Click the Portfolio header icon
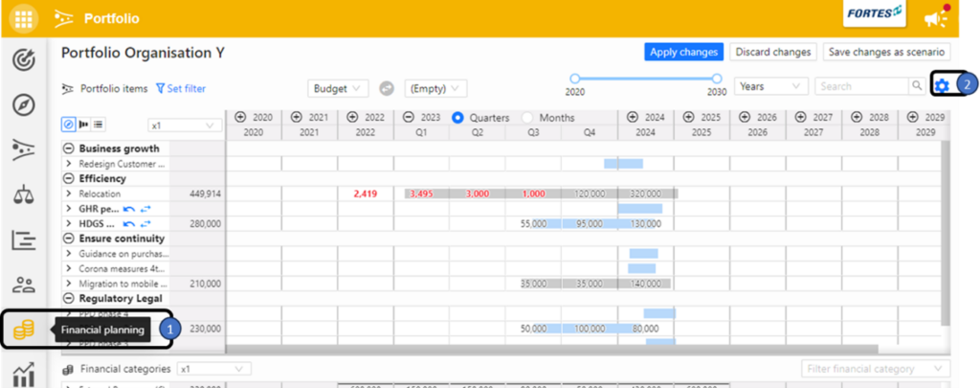This screenshot has height=388, width=980. [x=64, y=19]
